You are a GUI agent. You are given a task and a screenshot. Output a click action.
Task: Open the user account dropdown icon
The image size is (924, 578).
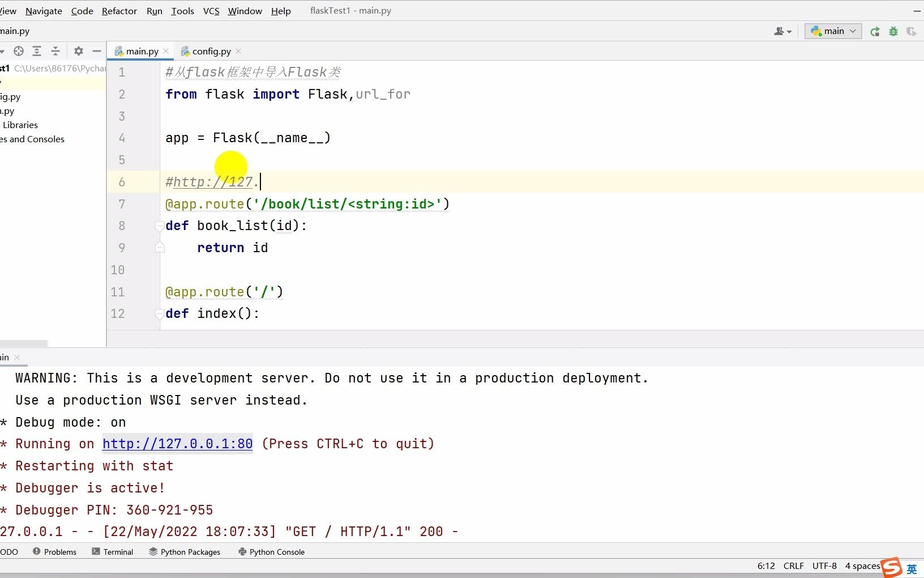[782, 31]
